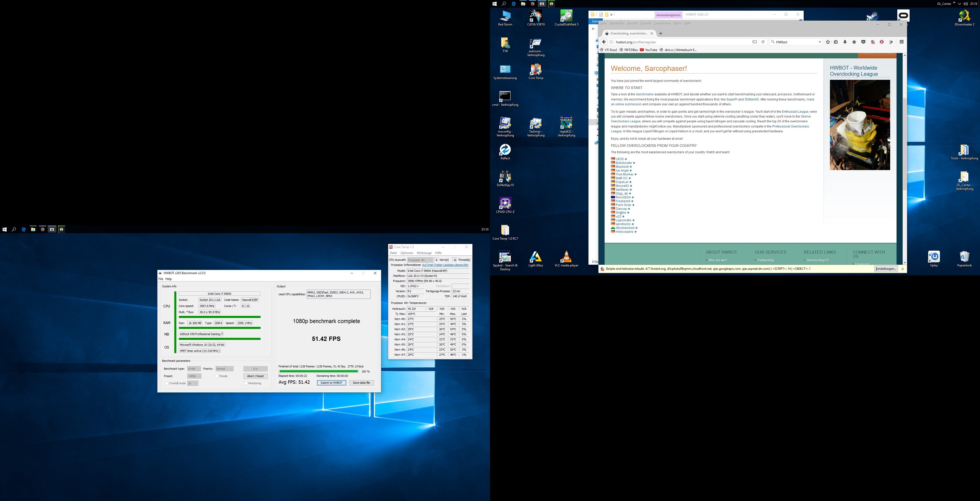Viewport: 980px width, 501px height.
Task: Open the JDownloader 2 desktop icon
Action: coord(964,18)
